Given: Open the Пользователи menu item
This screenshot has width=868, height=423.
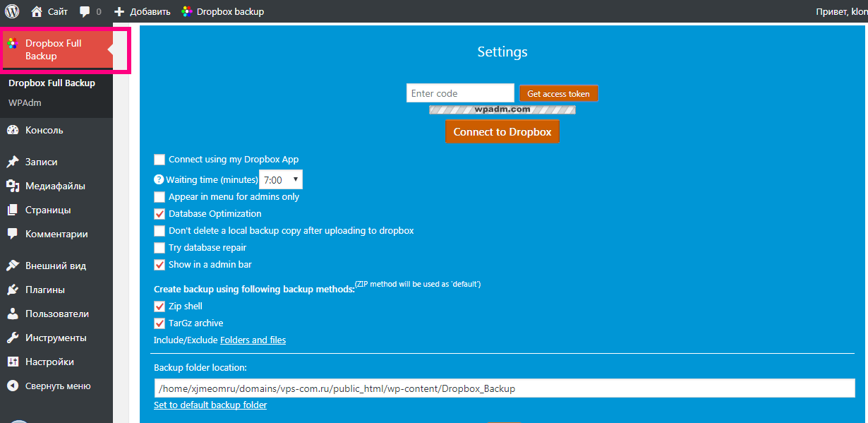Looking at the screenshot, I should tap(56, 314).
